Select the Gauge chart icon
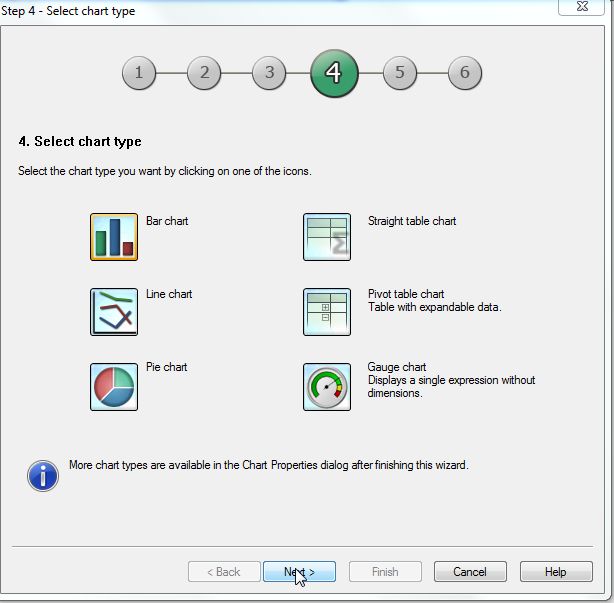Viewport: 614px width, 603px height. 327,387
